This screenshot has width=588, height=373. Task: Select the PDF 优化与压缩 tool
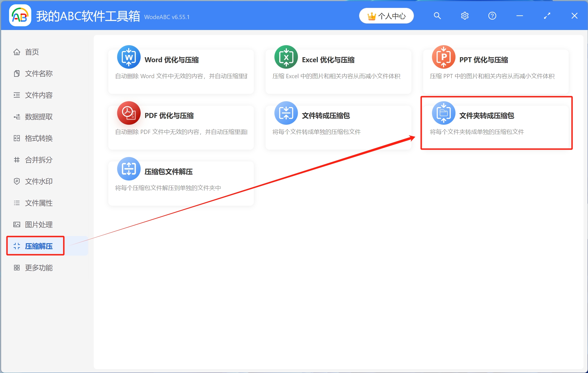[181, 126]
